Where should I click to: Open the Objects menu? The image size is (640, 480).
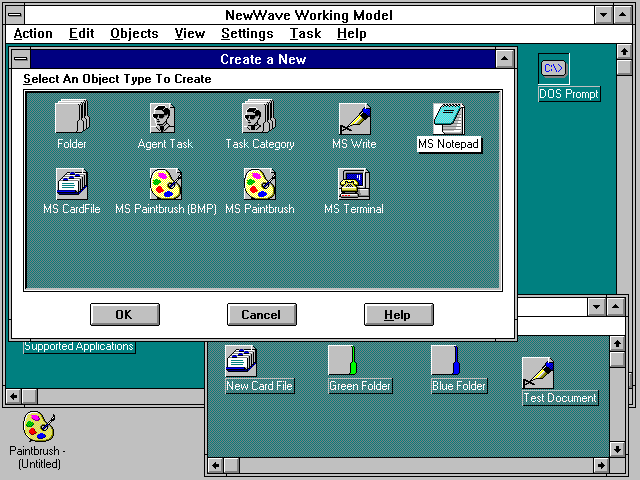134,34
